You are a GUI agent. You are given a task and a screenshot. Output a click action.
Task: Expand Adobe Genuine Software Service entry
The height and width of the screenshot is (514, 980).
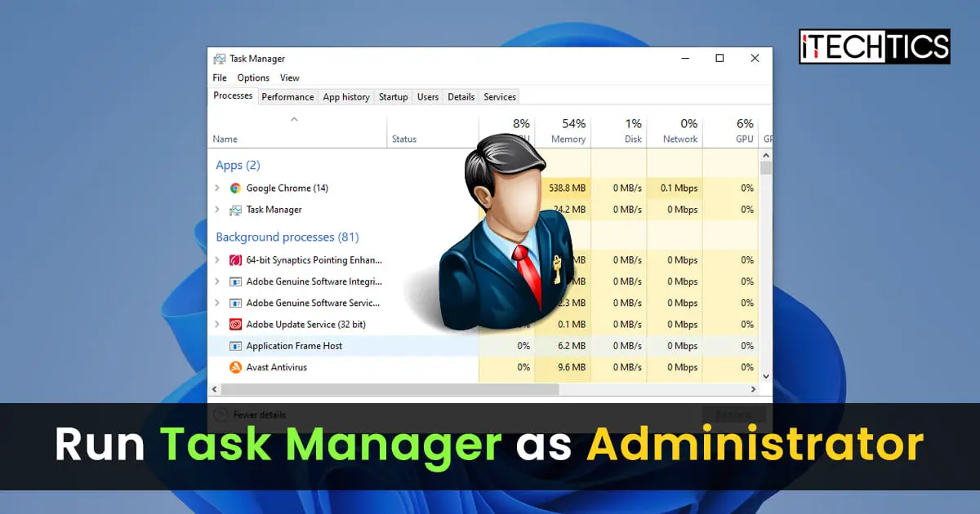tap(217, 303)
